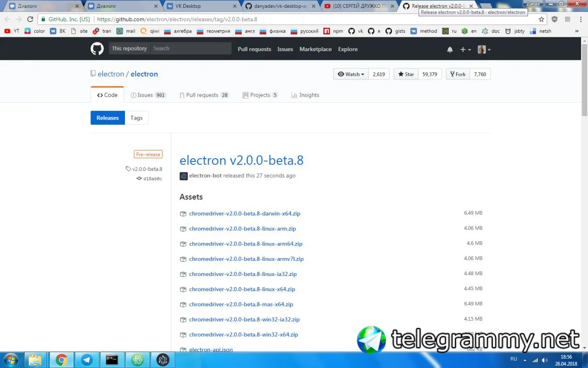588x368 pixels.
Task: Open the create new plus dropdown
Action: click(x=465, y=49)
